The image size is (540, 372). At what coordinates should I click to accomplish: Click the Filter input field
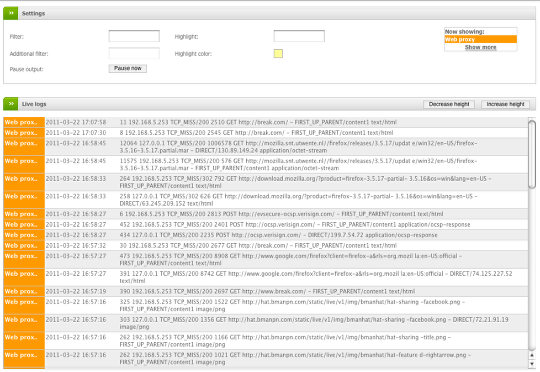(x=134, y=36)
